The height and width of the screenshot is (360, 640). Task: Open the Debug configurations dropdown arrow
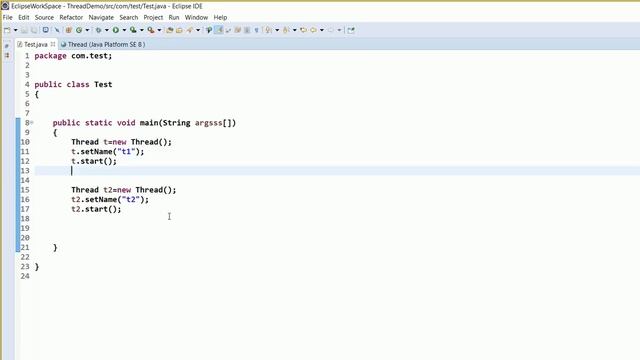pyautogui.click(x=107, y=30)
